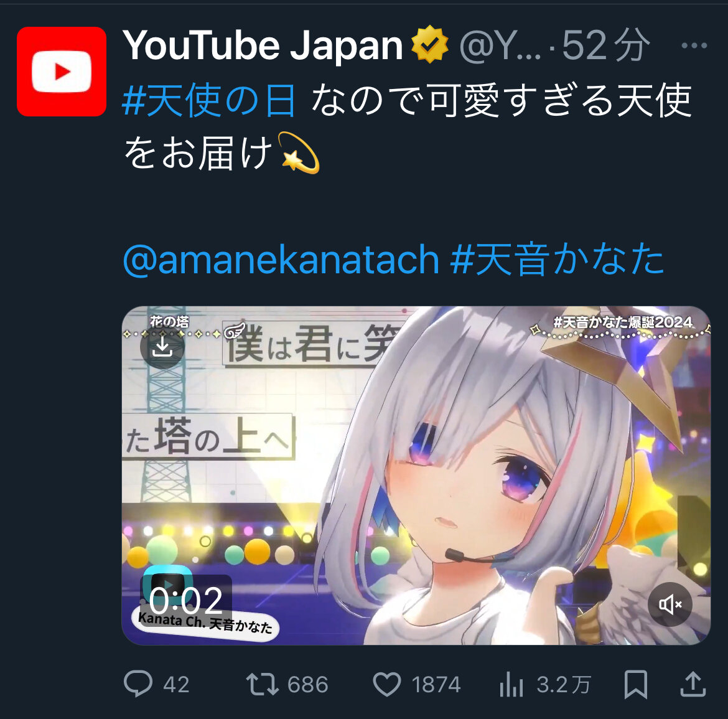Open the share upload icon
This screenshot has width=728, height=719.
tap(693, 684)
